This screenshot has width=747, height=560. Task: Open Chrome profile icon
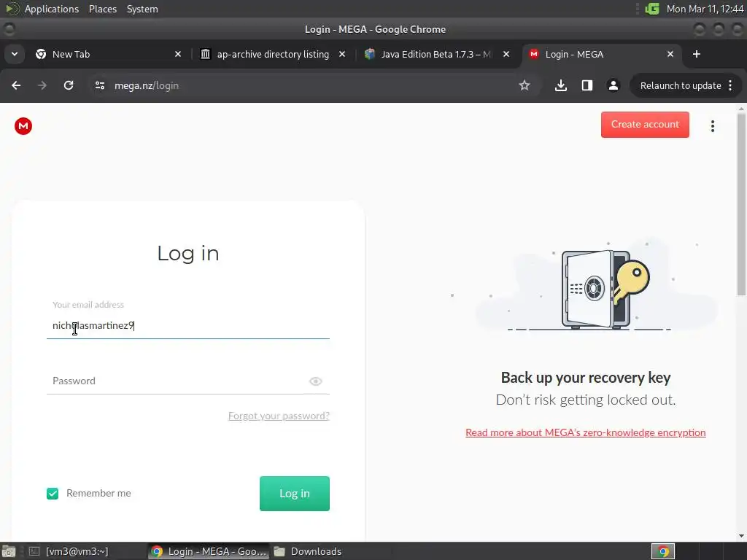613,85
